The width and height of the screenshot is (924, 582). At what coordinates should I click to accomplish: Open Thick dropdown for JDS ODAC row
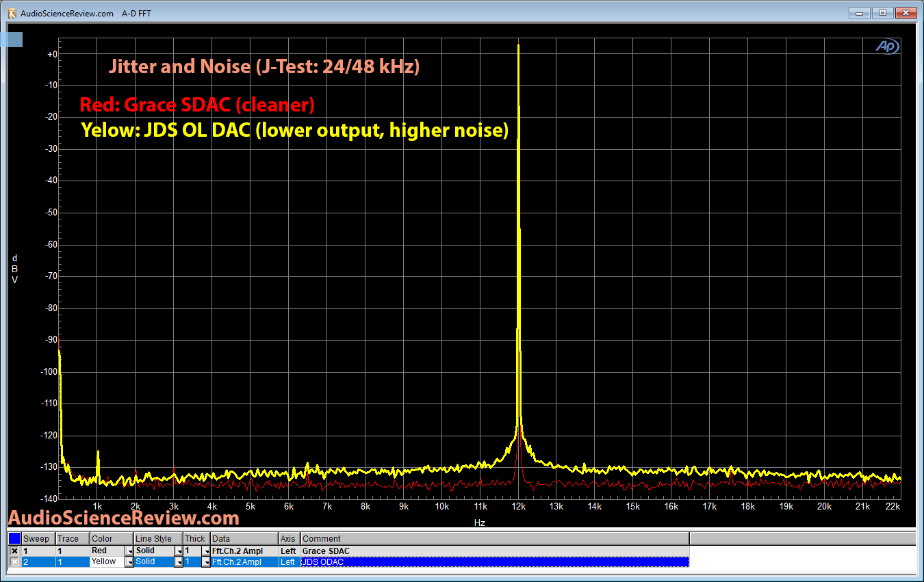pos(205,561)
